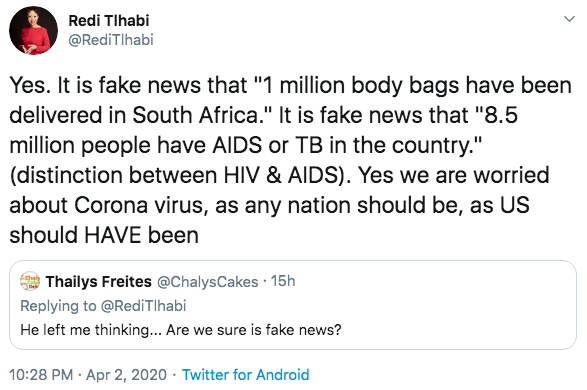Select '8.5' figure in the tweet text

pyautogui.click(x=501, y=115)
